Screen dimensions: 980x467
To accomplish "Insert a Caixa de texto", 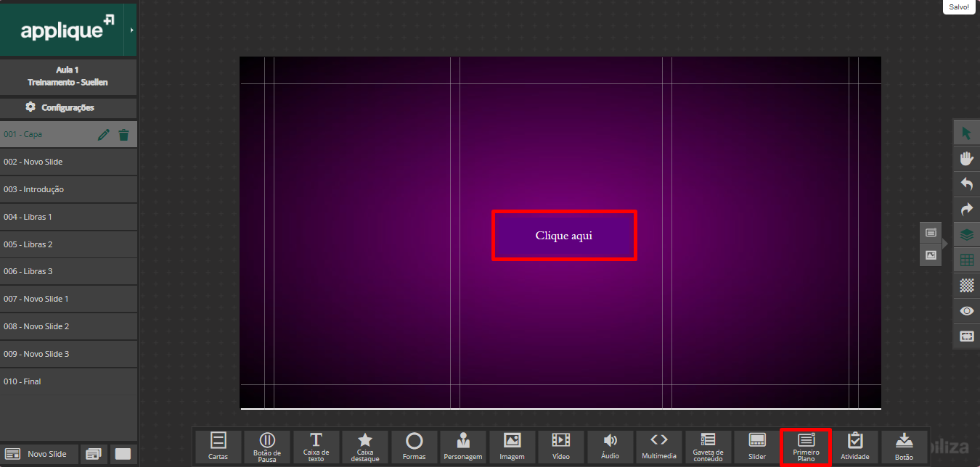I will point(316,446).
